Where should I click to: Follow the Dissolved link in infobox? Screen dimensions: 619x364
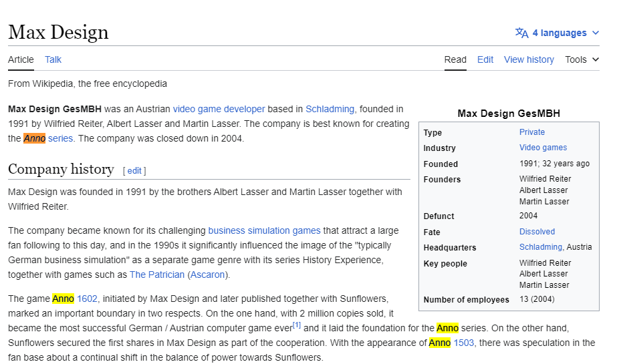[537, 232]
